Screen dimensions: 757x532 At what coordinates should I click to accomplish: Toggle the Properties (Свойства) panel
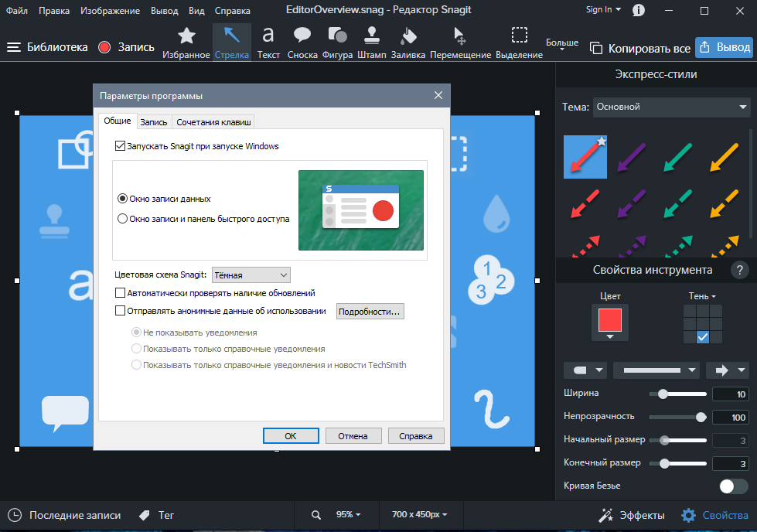(x=714, y=516)
